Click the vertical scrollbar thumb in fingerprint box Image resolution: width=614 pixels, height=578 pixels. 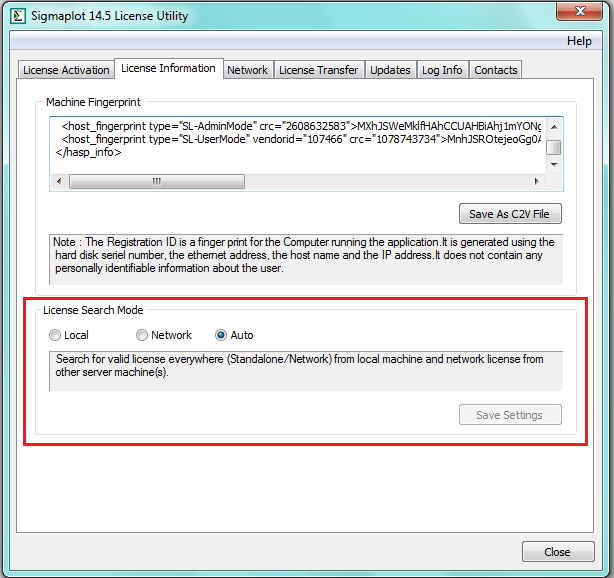click(x=554, y=148)
